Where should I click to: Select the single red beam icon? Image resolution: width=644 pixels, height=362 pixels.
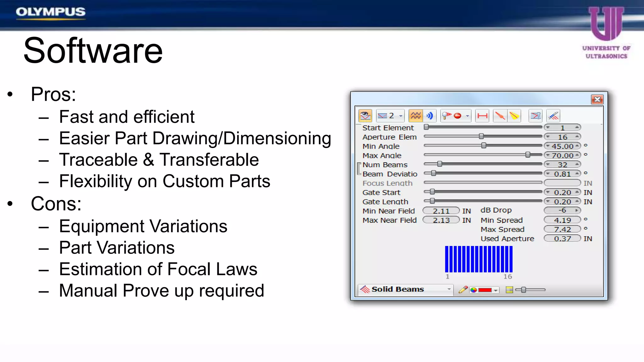[x=500, y=116]
